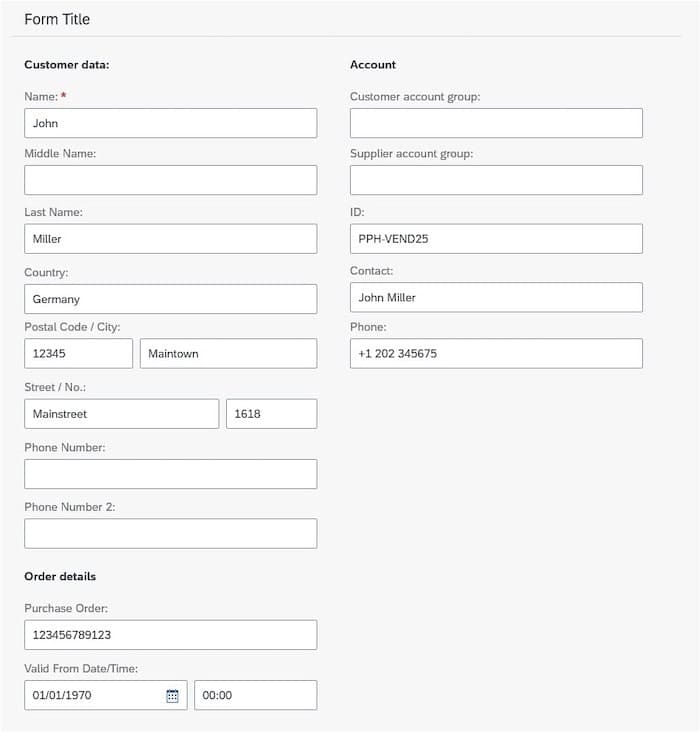The height and width of the screenshot is (732, 700).
Task: Edit the Postal Code field 12345
Action: pyautogui.click(x=78, y=353)
